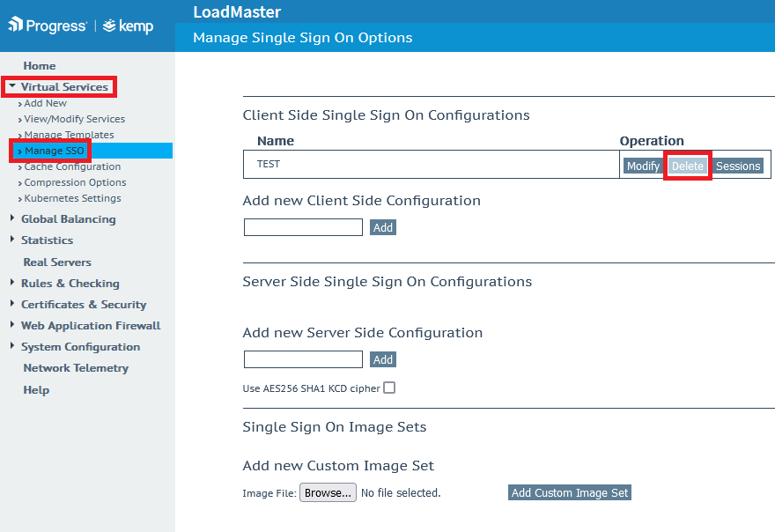Viewport: 775px width, 532px height.
Task: Click the Name column header
Action: click(276, 141)
